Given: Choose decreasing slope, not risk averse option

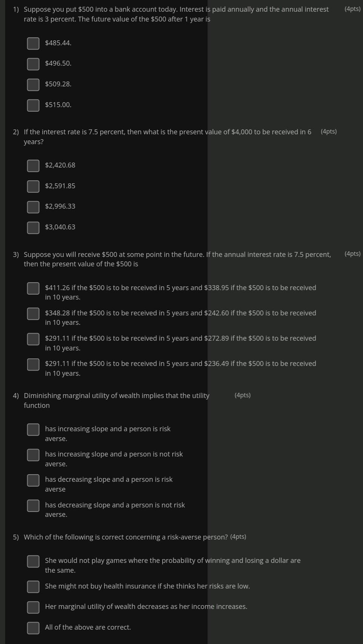Looking at the screenshot, I should [x=33, y=506].
